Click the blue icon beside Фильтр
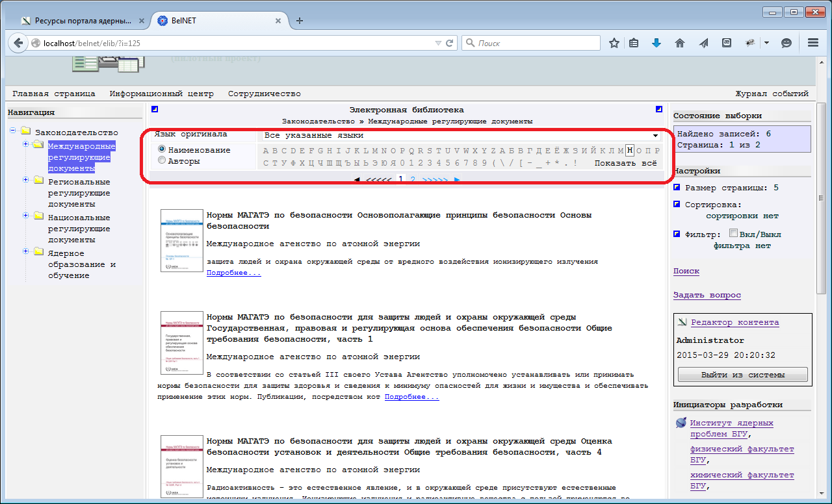Image resolution: width=832 pixels, height=504 pixels. click(677, 234)
